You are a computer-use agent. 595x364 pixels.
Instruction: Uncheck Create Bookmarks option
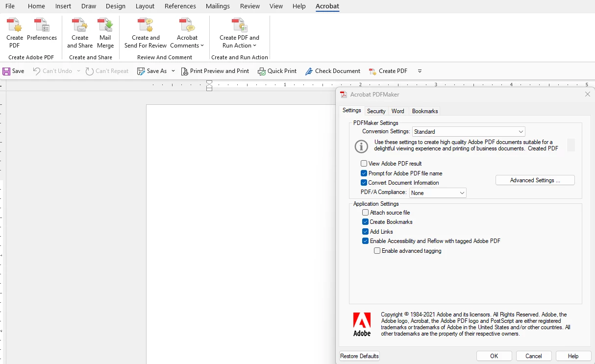coord(365,222)
